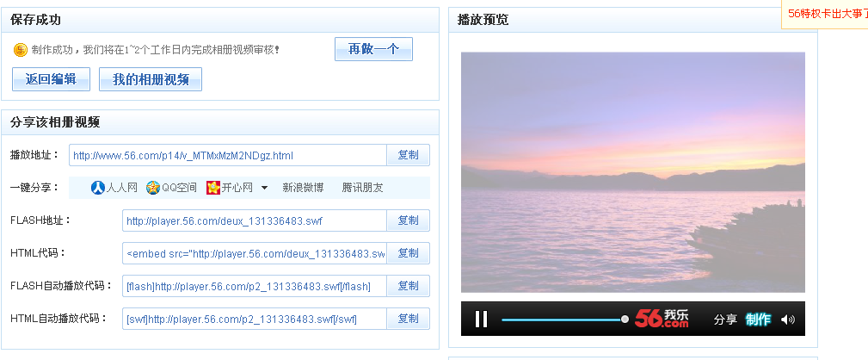The height and width of the screenshot is (360, 868).
Task: Share to 新浪微博
Action: pos(303,188)
